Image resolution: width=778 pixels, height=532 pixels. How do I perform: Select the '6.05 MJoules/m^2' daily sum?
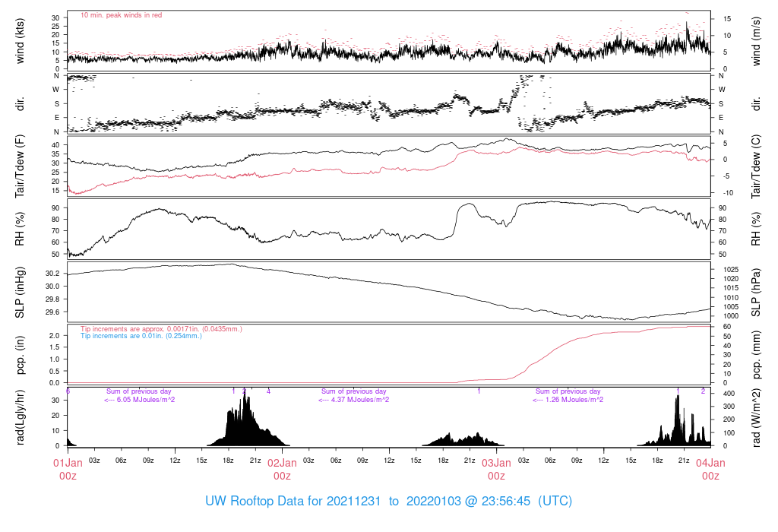pos(140,400)
